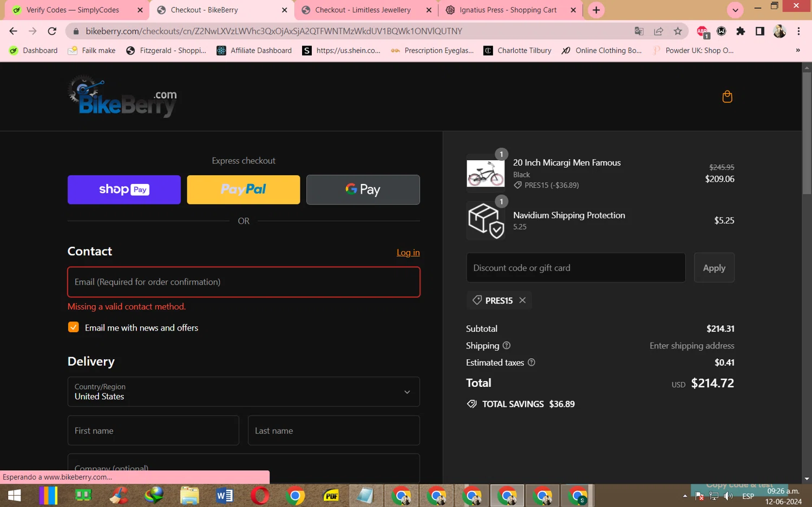Open Microsoft Word from the taskbar
812x507 pixels.
click(224, 496)
